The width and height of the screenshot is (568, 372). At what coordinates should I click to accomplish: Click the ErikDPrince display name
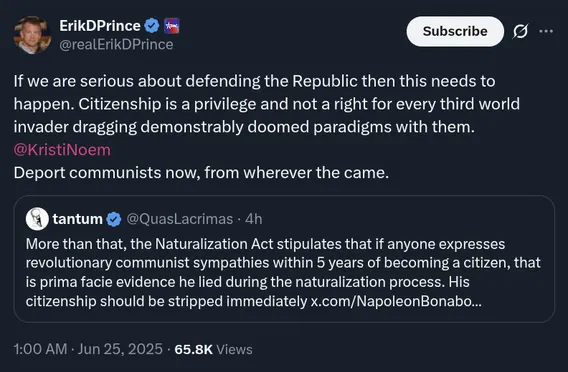(100, 26)
